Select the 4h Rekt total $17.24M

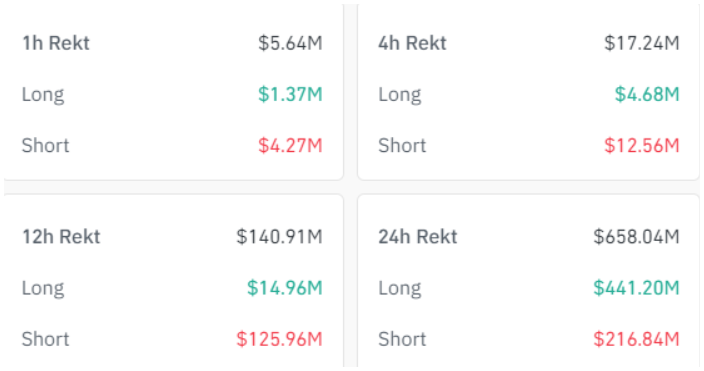pos(642,43)
